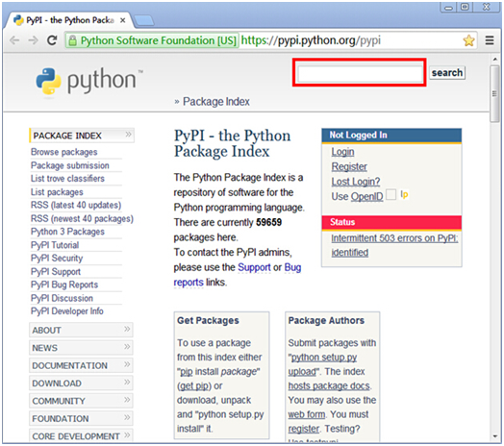The width and height of the screenshot is (504, 446).
Task: Click the Lost Login? link
Action: click(356, 182)
